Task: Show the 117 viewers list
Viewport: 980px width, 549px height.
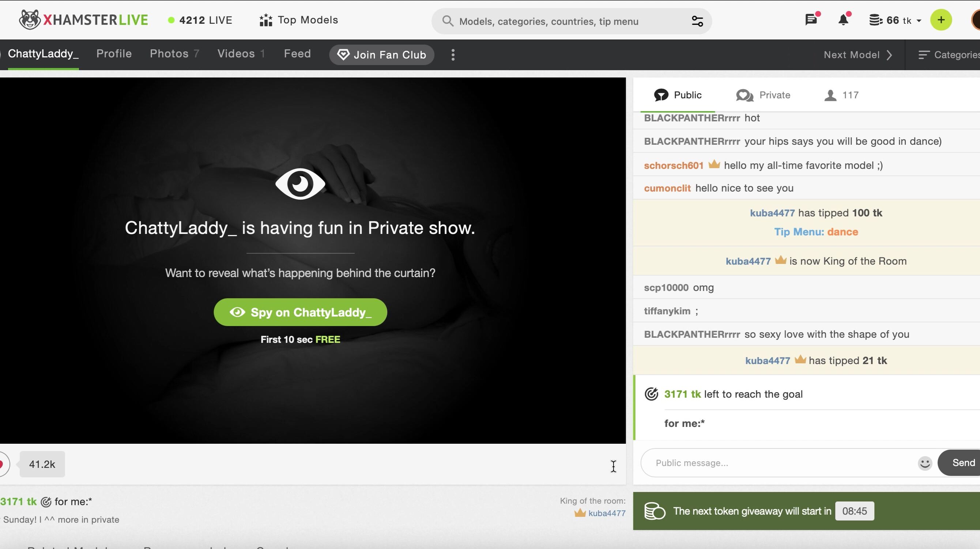Action: (x=841, y=95)
